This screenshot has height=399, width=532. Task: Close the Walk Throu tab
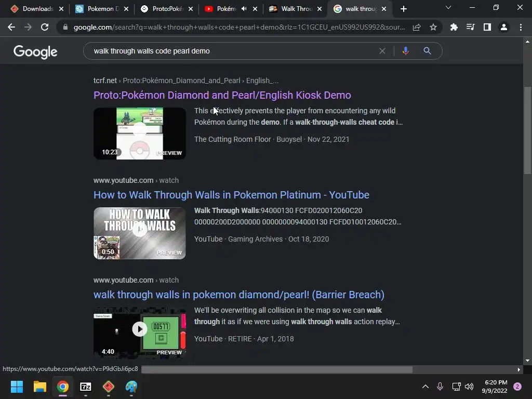(x=320, y=9)
